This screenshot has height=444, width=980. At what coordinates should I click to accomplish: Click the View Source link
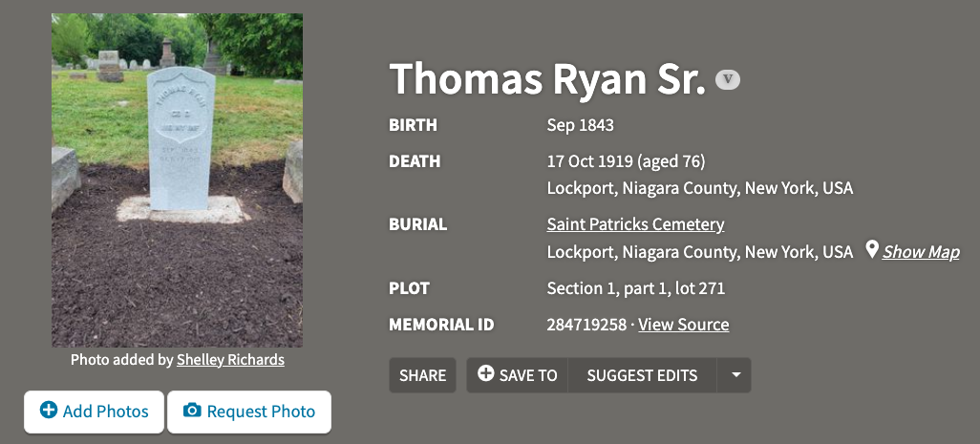(x=683, y=325)
